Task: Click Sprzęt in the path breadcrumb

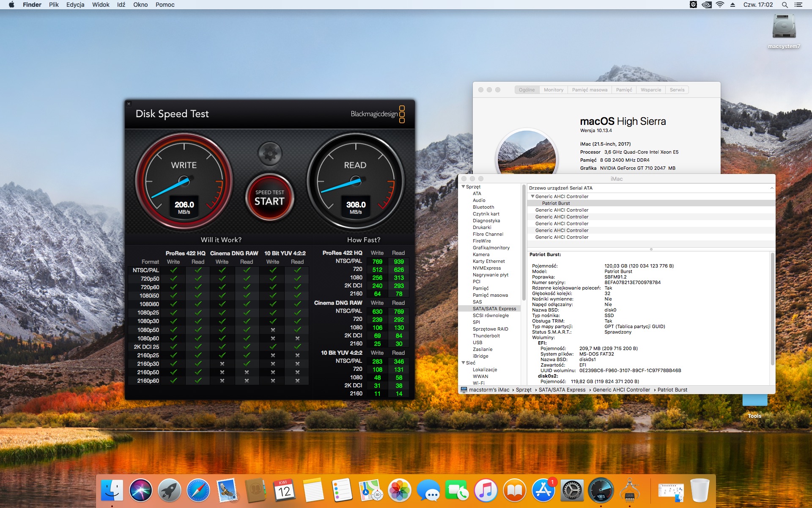Action: pyautogui.click(x=524, y=390)
